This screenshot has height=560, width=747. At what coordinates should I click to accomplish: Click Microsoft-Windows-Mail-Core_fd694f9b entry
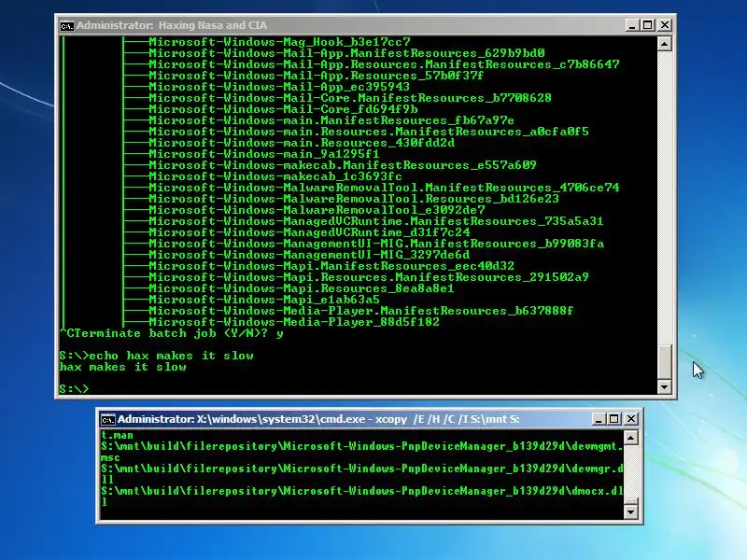click(x=284, y=109)
